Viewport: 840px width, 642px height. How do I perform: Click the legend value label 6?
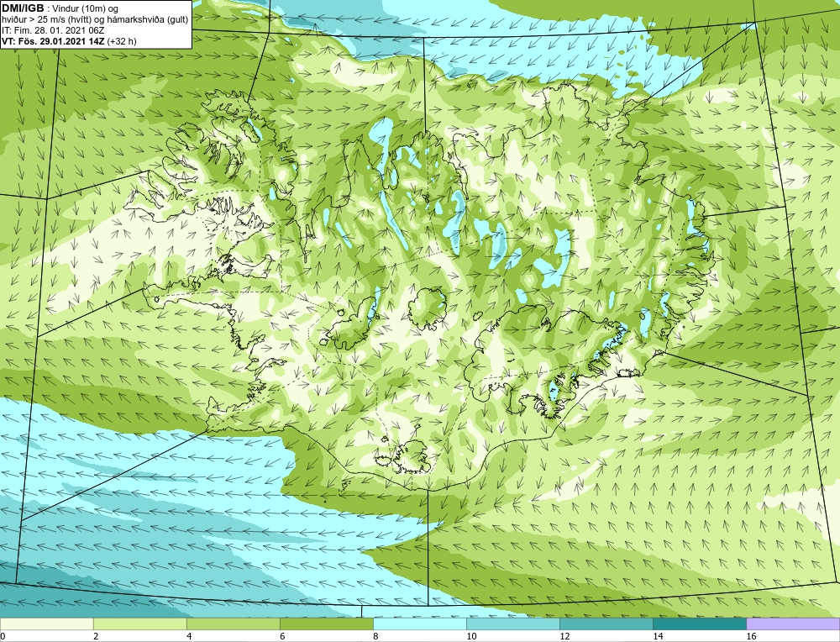[282, 636]
